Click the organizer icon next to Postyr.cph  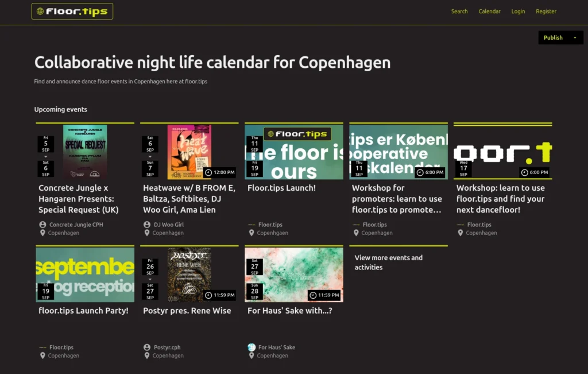pyautogui.click(x=147, y=347)
